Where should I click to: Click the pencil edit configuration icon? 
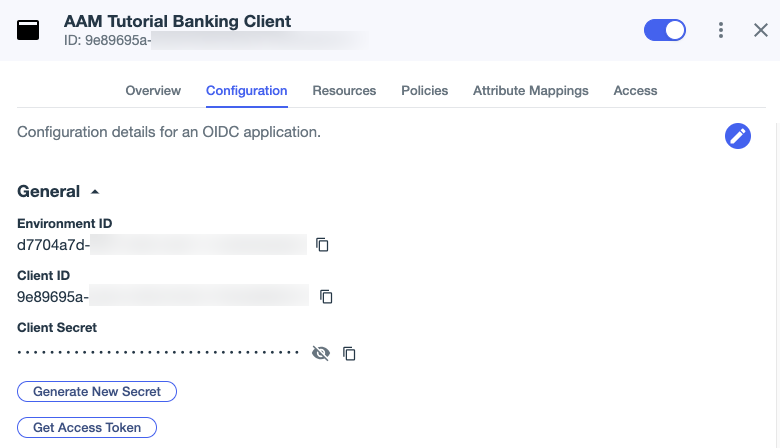737,136
